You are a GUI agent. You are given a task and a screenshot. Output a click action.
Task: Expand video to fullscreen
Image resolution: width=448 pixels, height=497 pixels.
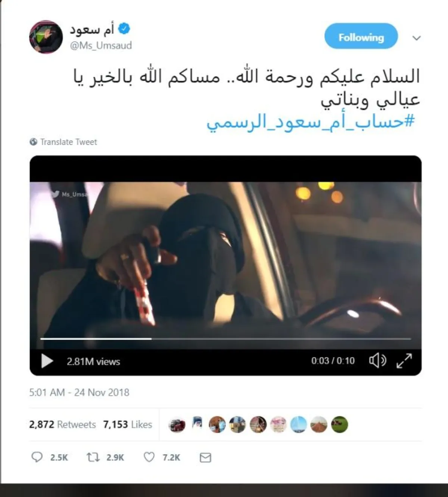pos(404,361)
